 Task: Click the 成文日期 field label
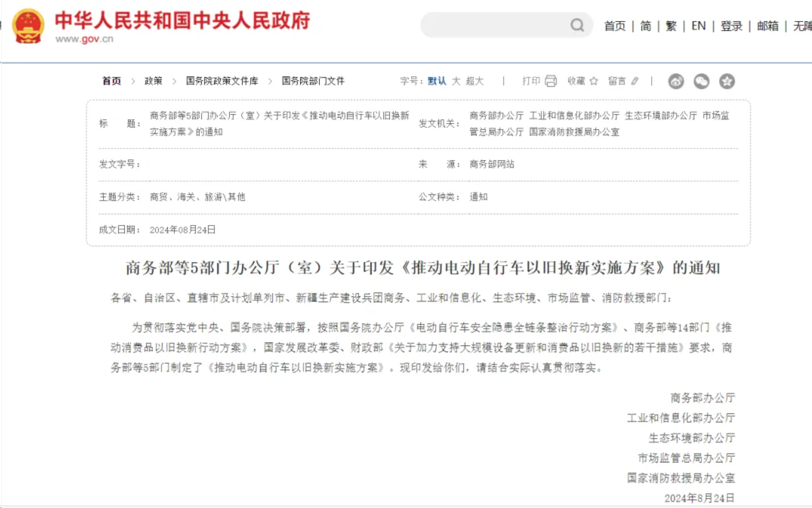(119, 230)
